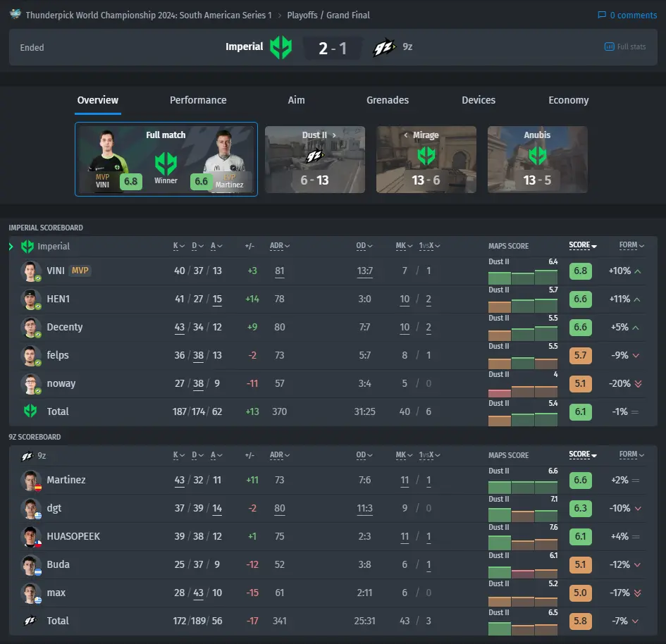This screenshot has height=644, width=666.
Task: Click the Imperial logo in match header
Action: pyautogui.click(x=280, y=47)
